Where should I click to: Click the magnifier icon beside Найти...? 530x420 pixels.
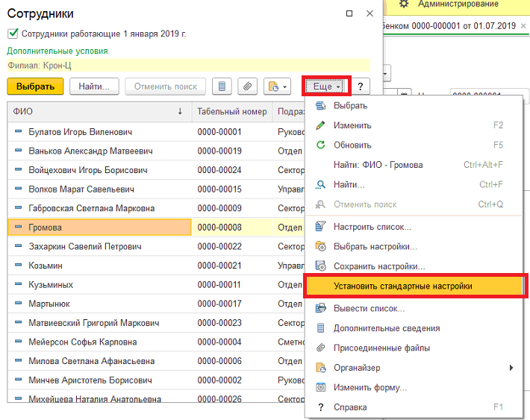point(320,184)
